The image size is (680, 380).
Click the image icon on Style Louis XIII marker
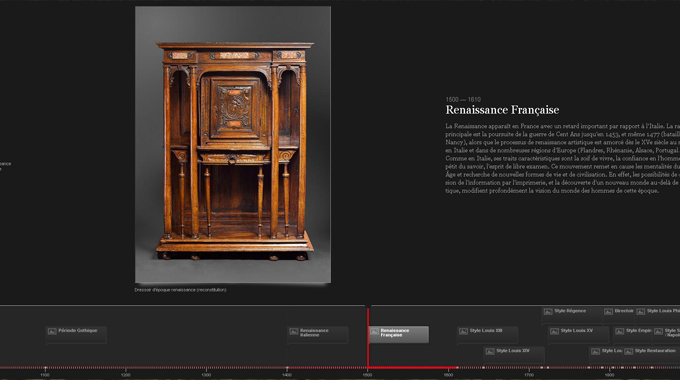(x=463, y=331)
